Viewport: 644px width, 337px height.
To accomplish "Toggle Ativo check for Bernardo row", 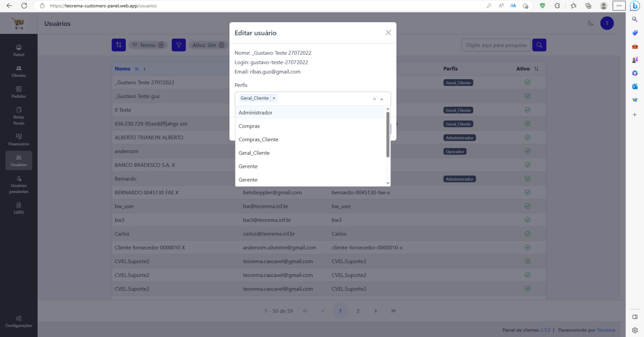I will click(x=528, y=178).
